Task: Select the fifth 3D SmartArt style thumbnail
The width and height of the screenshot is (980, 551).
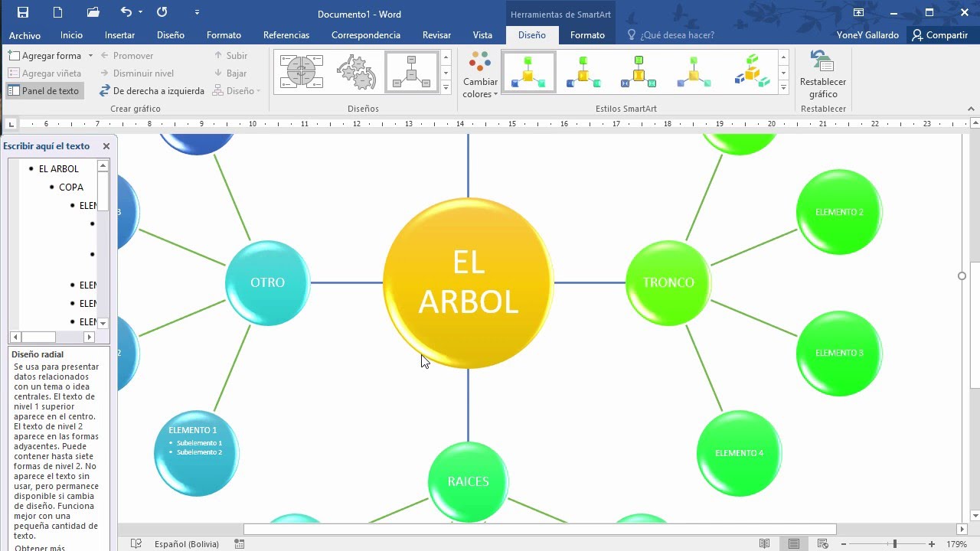Action: pyautogui.click(x=750, y=72)
